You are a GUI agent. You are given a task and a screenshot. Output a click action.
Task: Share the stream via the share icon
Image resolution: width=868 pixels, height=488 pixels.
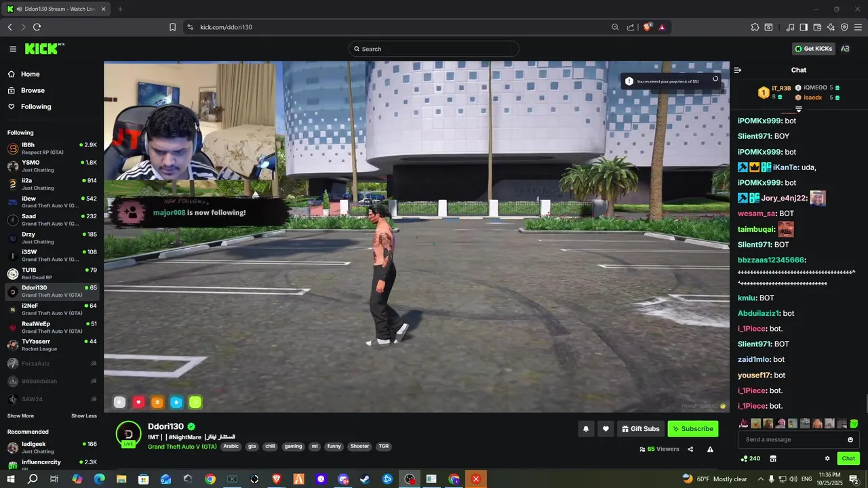tap(690, 449)
